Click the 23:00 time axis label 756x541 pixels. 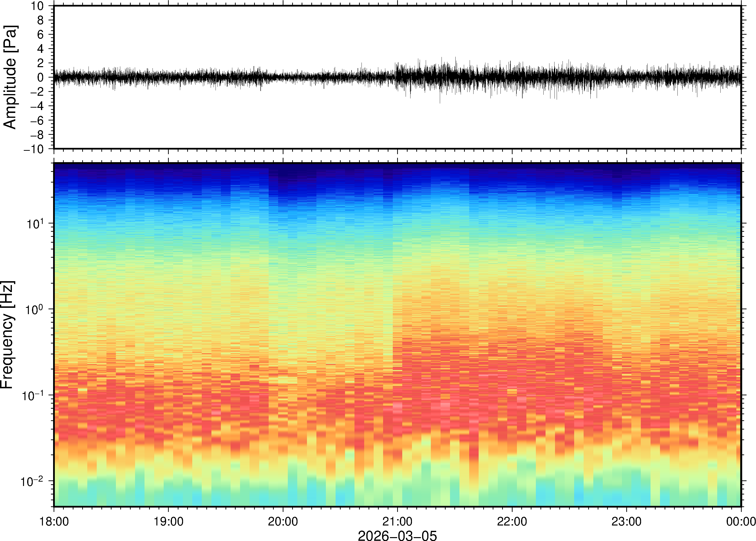(626, 521)
